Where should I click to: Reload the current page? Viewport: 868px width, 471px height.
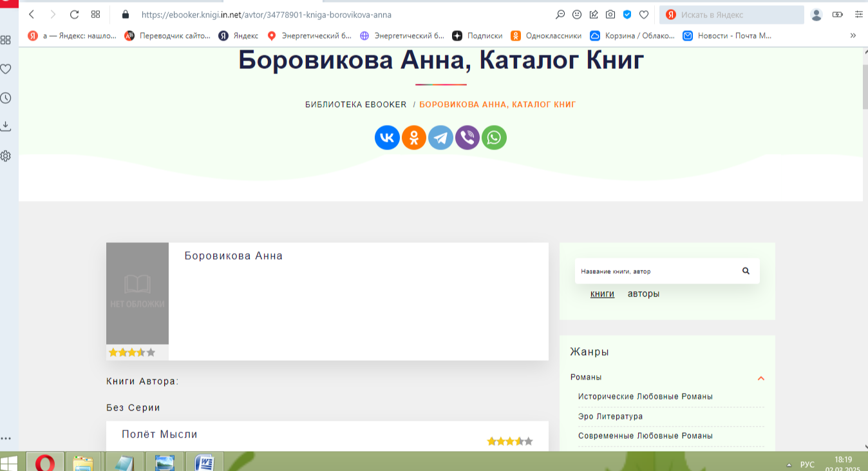pos(74,14)
